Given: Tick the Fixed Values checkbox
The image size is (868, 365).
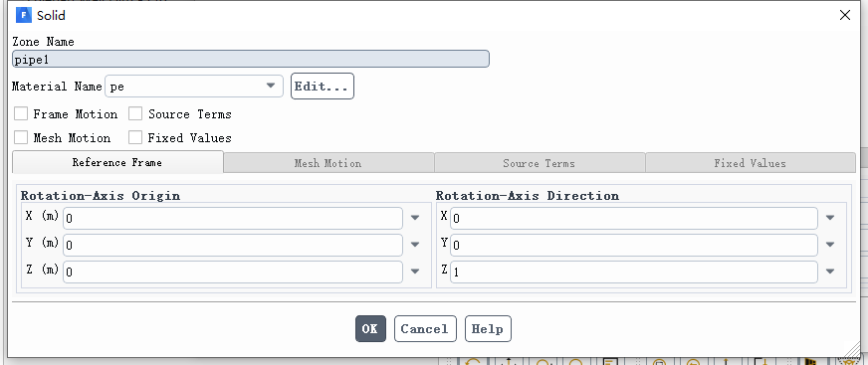Looking at the screenshot, I should pyautogui.click(x=135, y=137).
